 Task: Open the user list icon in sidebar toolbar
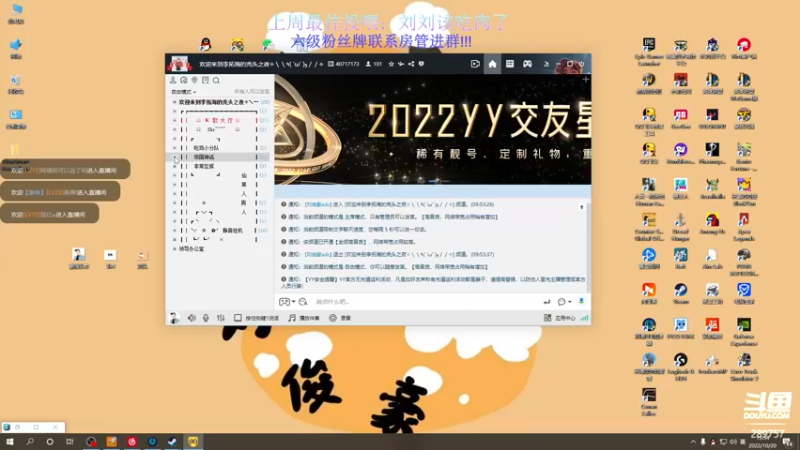pyautogui.click(x=173, y=81)
